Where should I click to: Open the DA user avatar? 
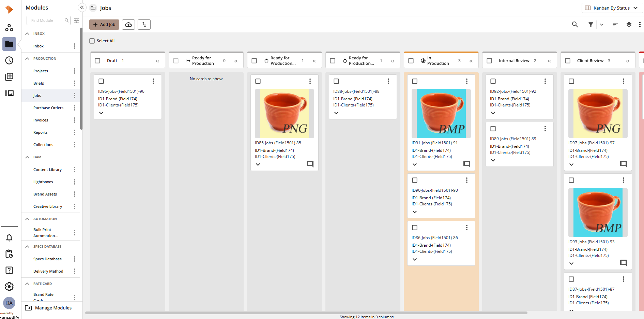click(x=9, y=303)
